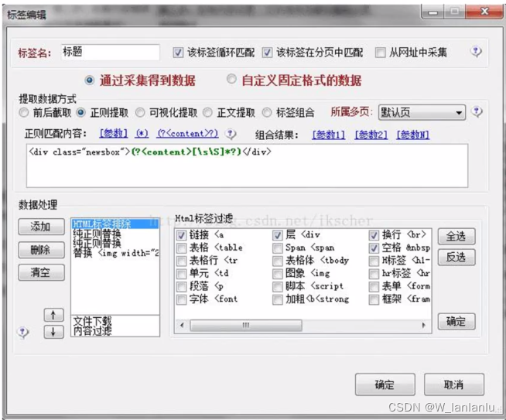Toggle 该标签循环匹配 checkbox
The image size is (506, 420).
pyautogui.click(x=178, y=53)
